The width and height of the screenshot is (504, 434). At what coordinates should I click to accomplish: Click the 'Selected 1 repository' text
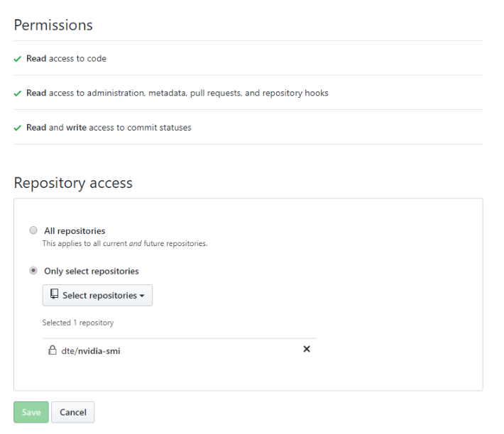78,323
